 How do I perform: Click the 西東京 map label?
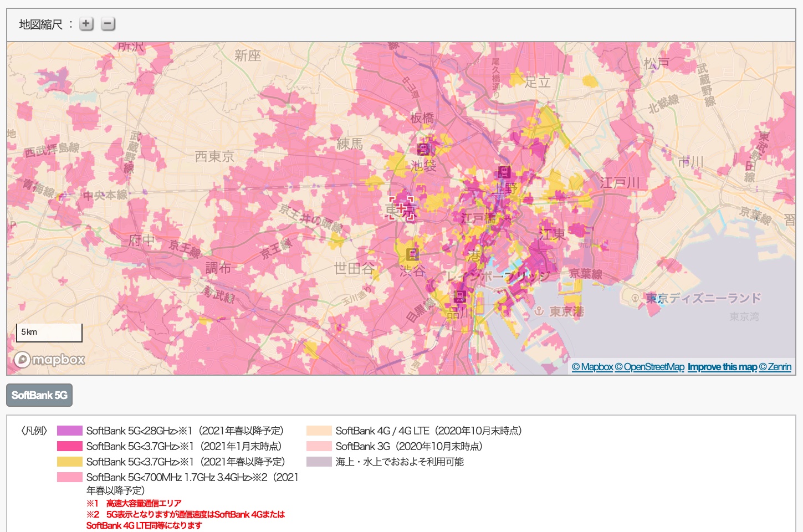click(x=214, y=157)
